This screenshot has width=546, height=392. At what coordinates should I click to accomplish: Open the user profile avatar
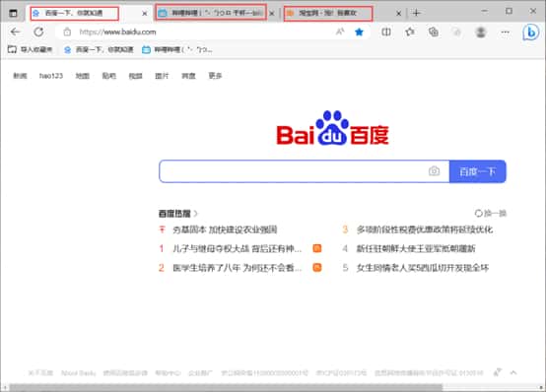pyautogui.click(x=481, y=33)
